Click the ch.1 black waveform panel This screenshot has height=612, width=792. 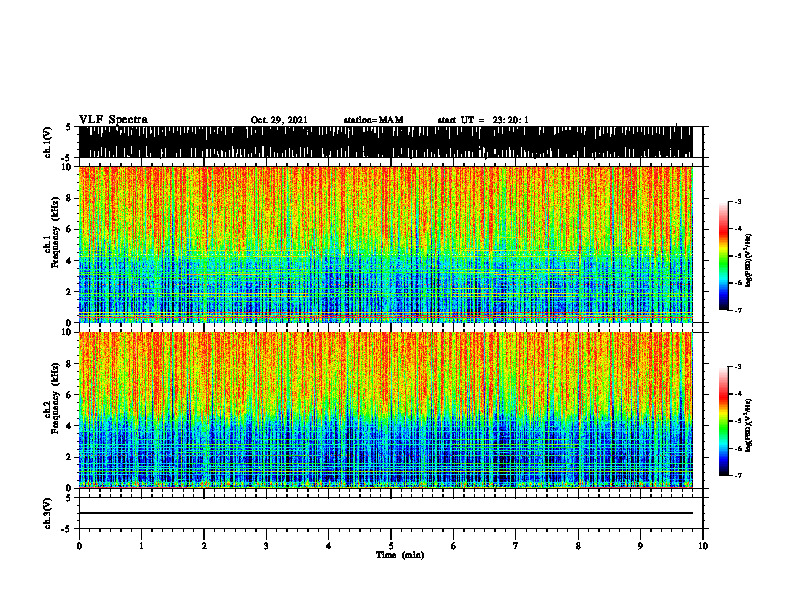385,142
